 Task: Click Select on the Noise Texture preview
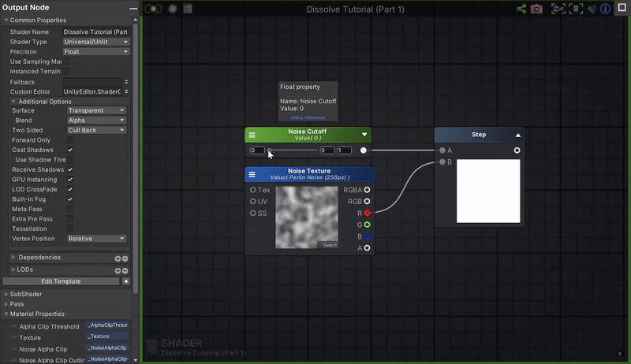click(330, 245)
